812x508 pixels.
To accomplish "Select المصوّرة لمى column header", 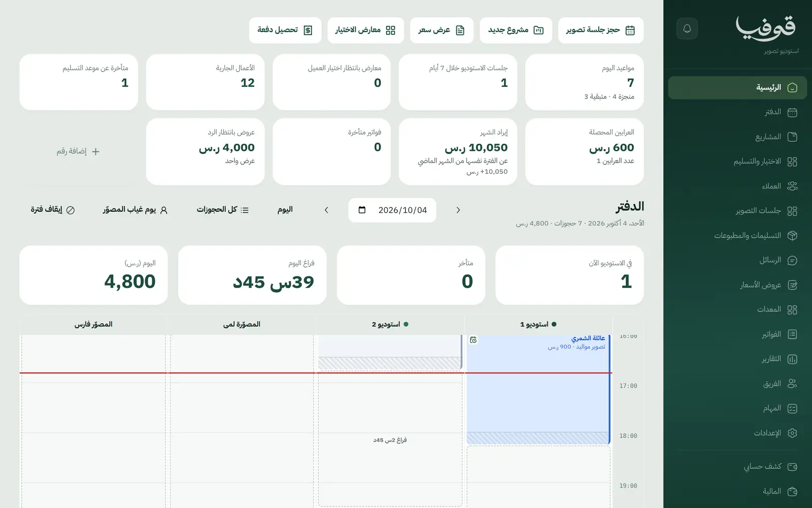I will click(x=242, y=324).
